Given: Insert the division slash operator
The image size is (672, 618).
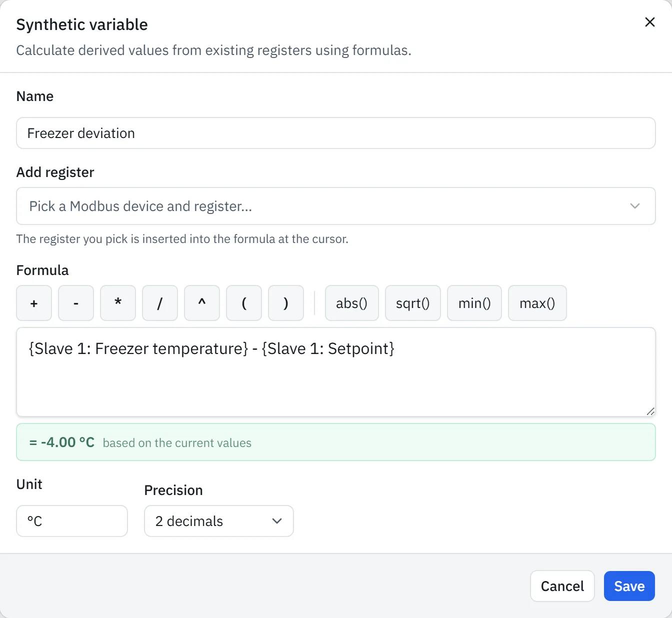Looking at the screenshot, I should (x=160, y=303).
